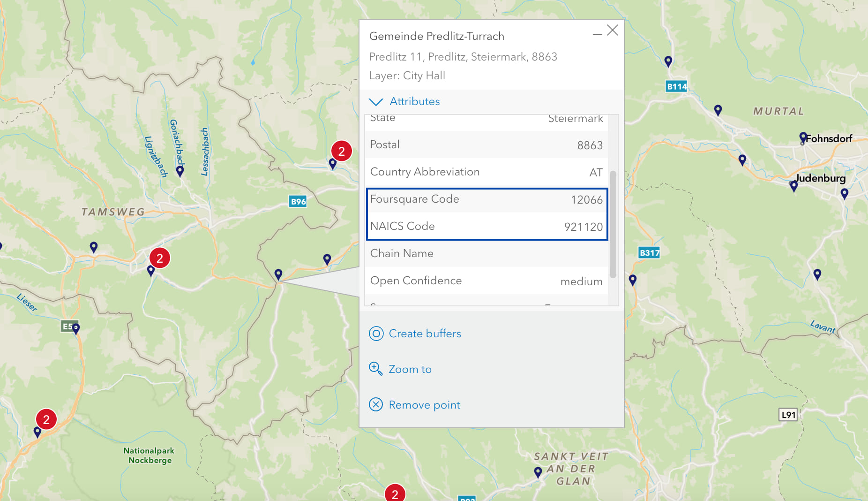Image resolution: width=868 pixels, height=501 pixels.
Task: Click the Lavant river label
Action: [x=823, y=326]
